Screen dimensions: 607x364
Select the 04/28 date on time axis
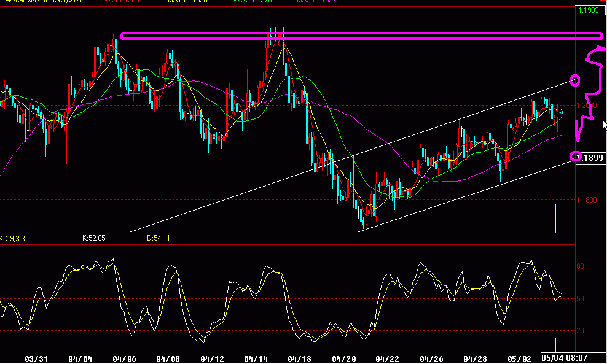[x=476, y=359]
